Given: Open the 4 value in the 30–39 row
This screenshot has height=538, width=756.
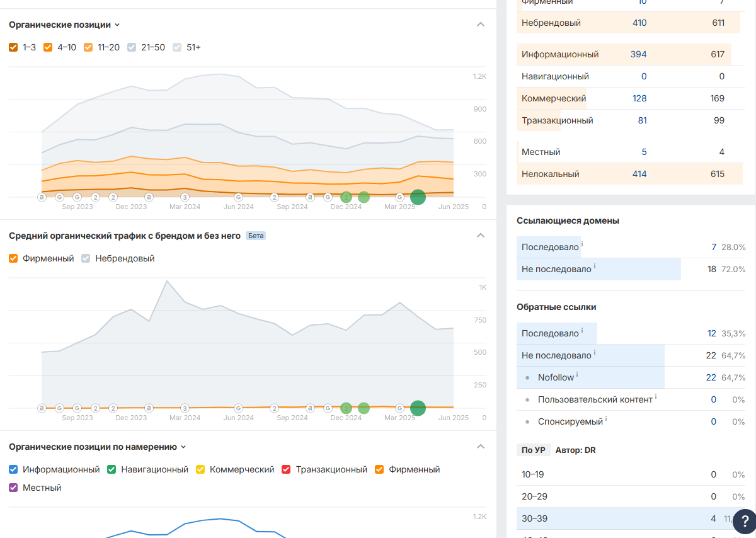Looking at the screenshot, I should [714, 518].
